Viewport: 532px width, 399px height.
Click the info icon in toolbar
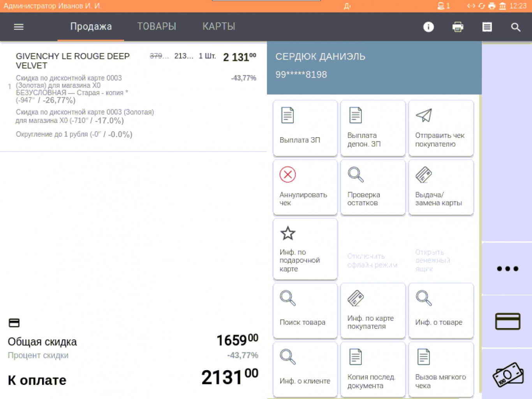428,27
